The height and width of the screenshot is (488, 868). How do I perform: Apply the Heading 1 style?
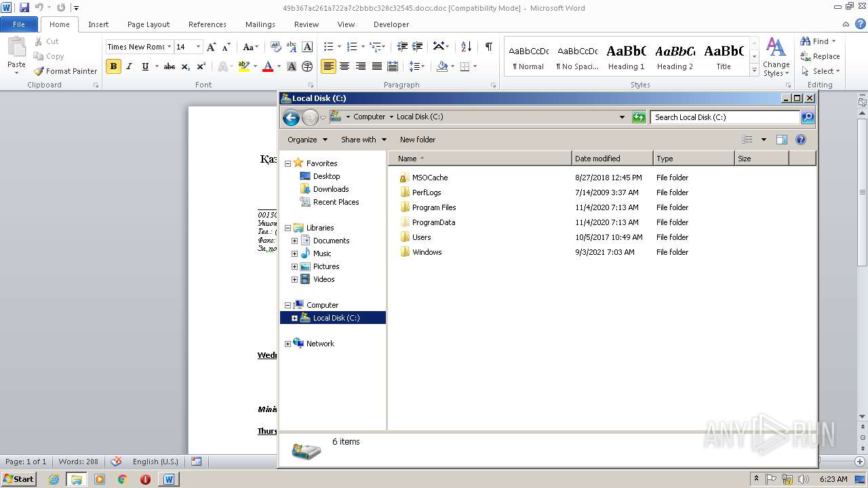pos(626,57)
